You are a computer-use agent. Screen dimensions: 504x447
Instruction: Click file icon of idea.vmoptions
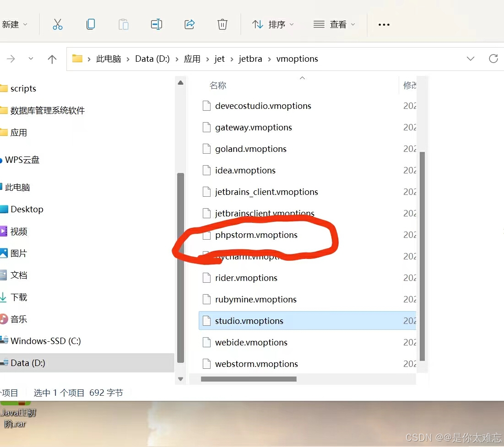coord(206,170)
